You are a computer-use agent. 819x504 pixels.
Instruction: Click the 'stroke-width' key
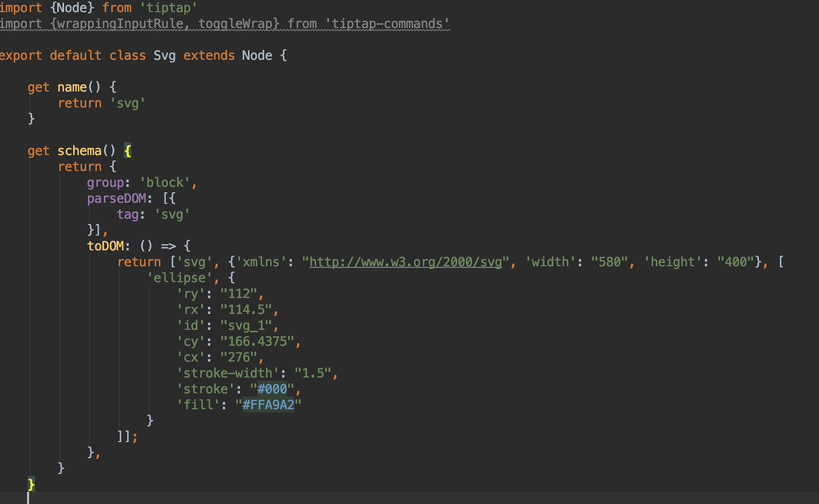[x=228, y=373]
